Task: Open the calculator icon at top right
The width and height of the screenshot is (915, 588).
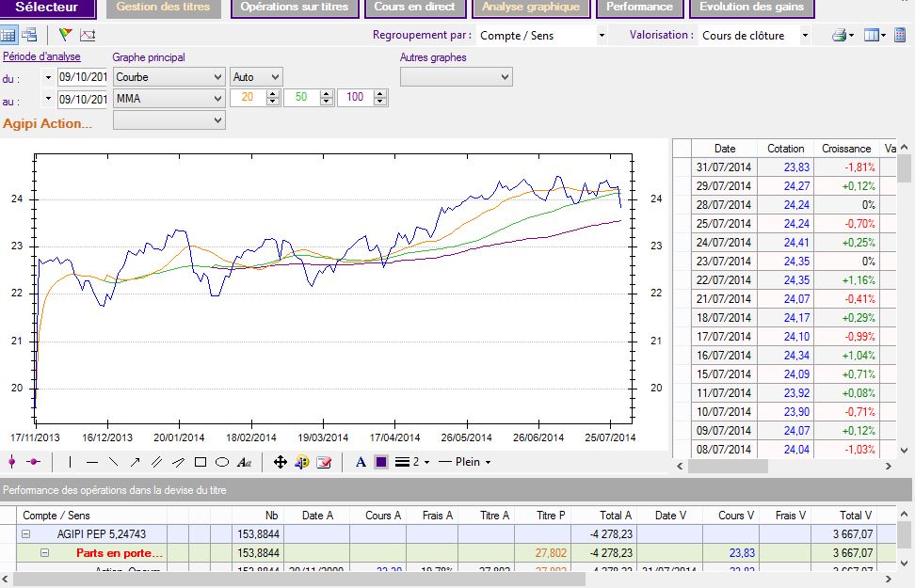Action: coord(900,36)
